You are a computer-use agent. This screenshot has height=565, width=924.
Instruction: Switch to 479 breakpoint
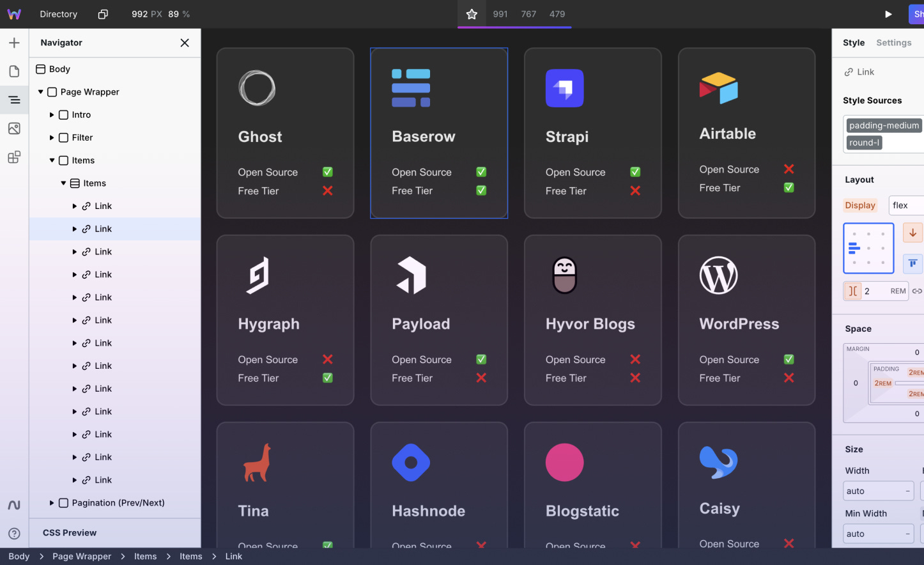(557, 14)
